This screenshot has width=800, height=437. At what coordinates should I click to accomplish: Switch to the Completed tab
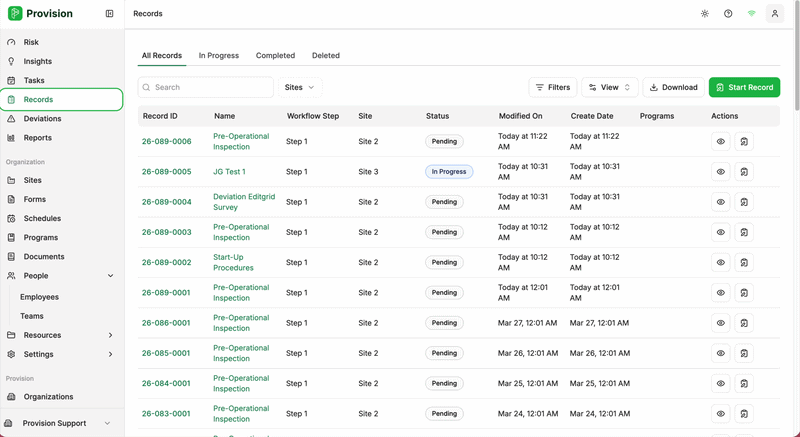click(275, 56)
